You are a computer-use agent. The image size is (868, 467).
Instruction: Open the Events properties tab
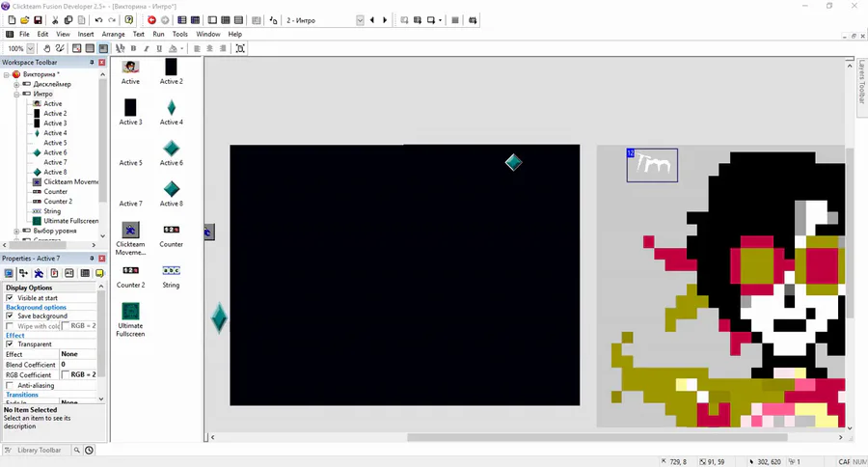click(x=85, y=273)
